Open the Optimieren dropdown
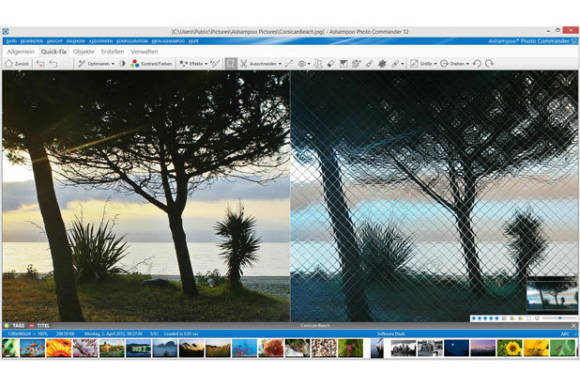This screenshot has height=388, width=580. point(96,64)
